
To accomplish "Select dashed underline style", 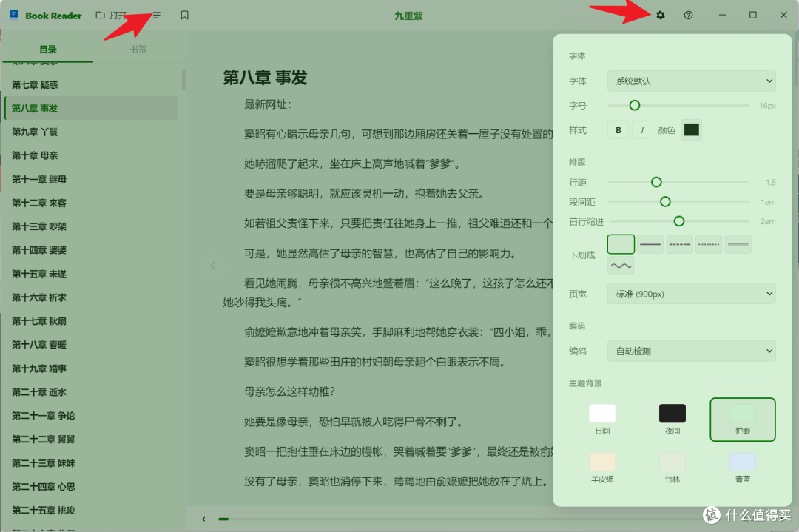I will [679, 244].
